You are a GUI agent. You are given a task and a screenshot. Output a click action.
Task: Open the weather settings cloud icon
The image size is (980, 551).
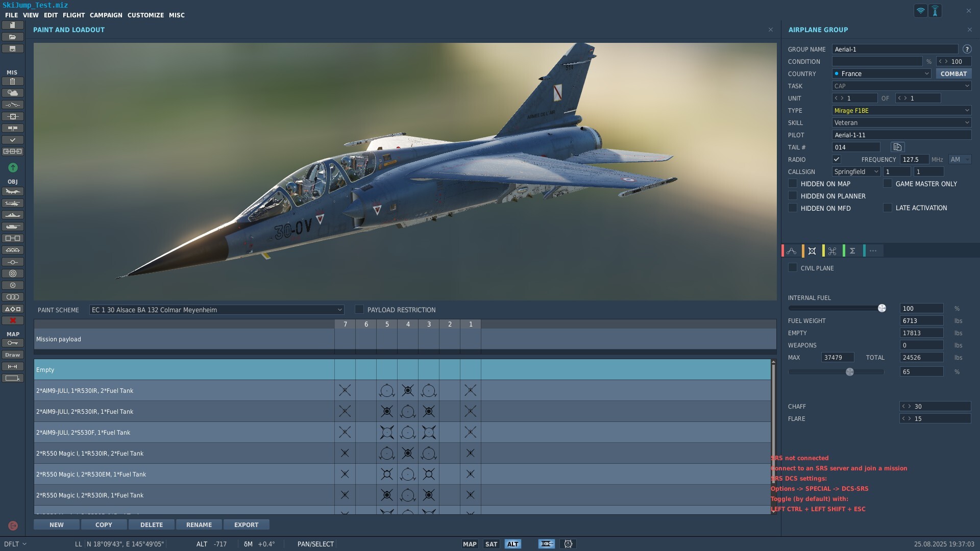point(13,93)
